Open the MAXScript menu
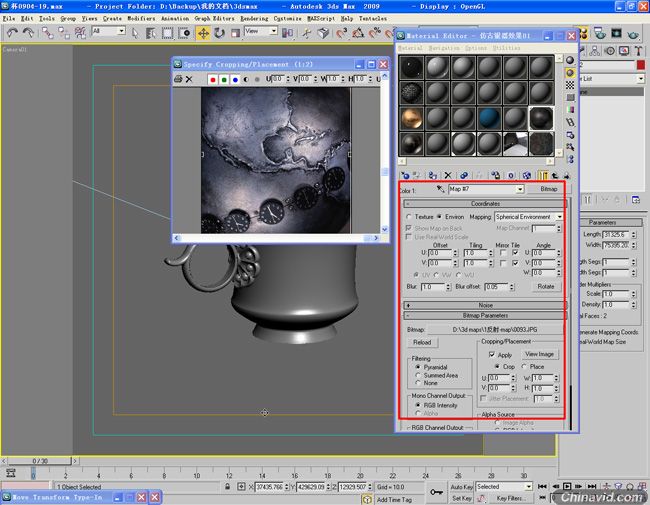 click(x=321, y=19)
